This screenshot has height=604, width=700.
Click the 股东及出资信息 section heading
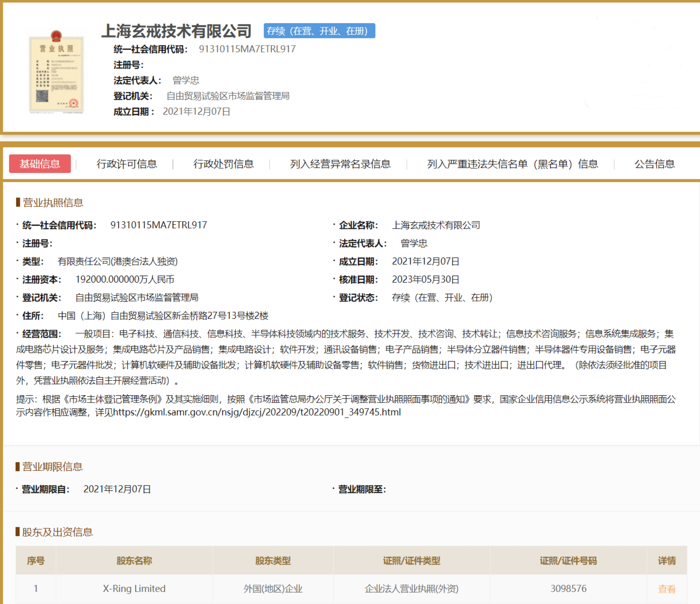(x=57, y=532)
